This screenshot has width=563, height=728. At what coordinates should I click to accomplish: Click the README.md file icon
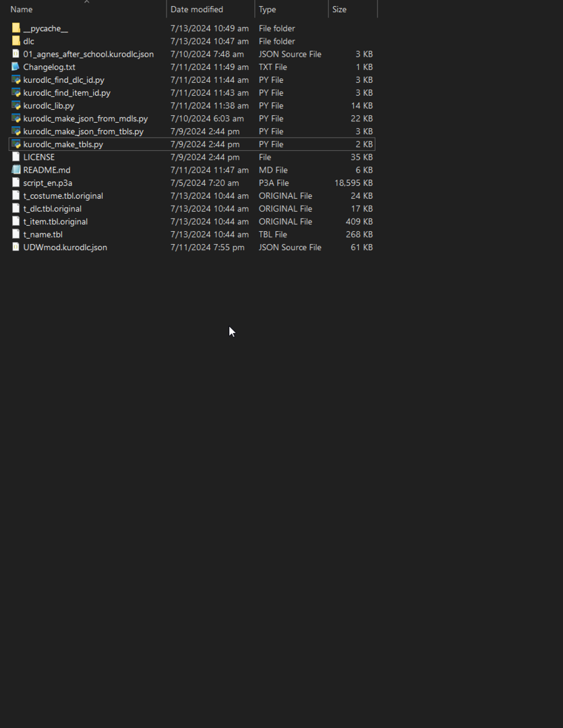16,170
